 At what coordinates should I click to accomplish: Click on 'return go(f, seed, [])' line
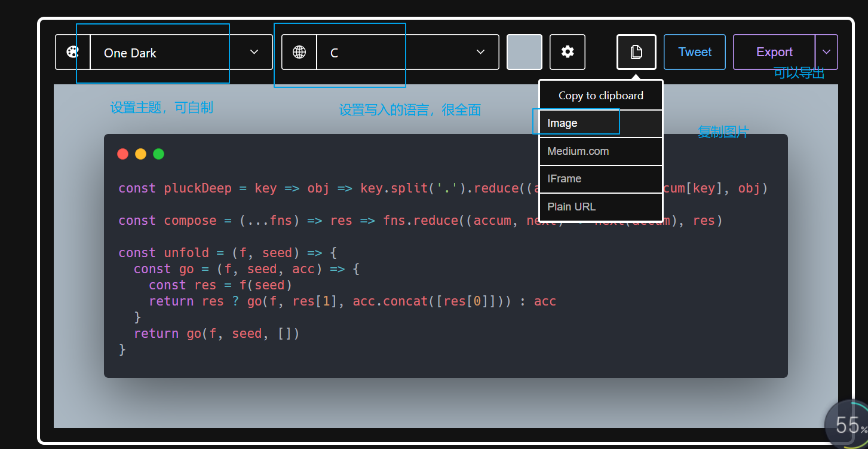[x=216, y=334]
